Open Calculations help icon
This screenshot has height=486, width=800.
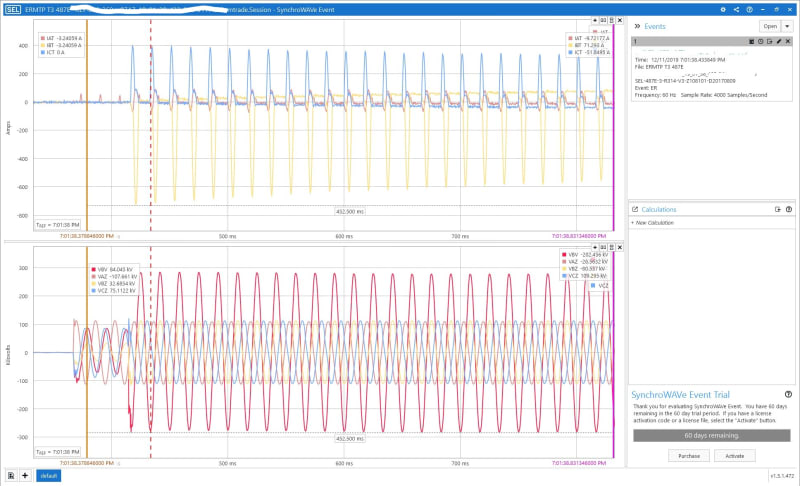[x=789, y=209]
